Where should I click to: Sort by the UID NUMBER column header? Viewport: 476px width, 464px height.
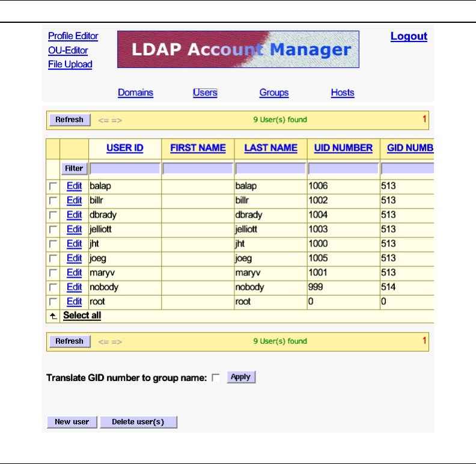[343, 148]
